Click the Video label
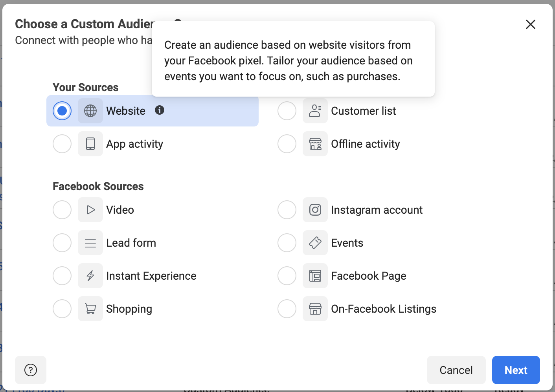Image resolution: width=555 pixels, height=392 pixels. coord(120,210)
